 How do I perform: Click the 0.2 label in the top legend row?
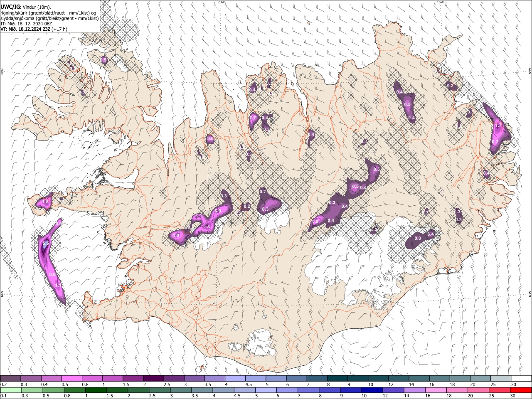[4, 384]
